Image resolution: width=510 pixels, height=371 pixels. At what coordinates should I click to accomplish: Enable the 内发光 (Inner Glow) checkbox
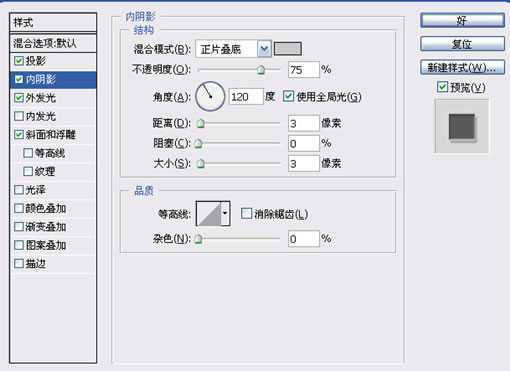pyautogui.click(x=19, y=116)
